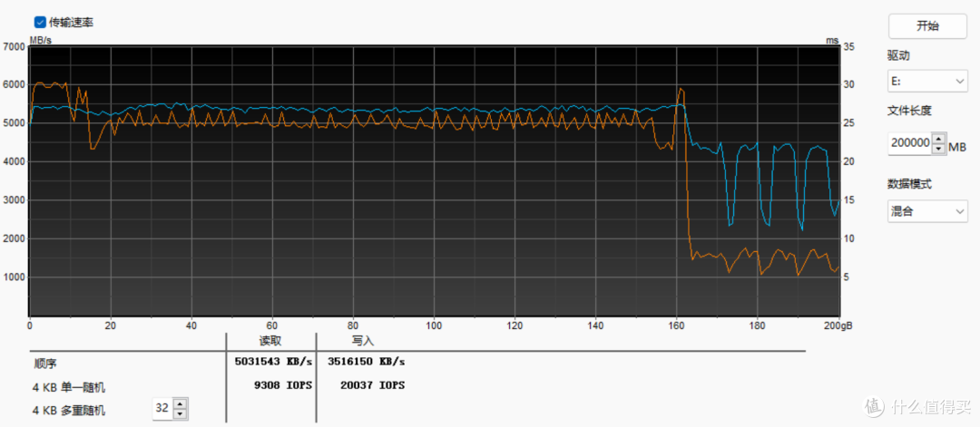Open the 驱动 drive dropdown showing E:
This screenshot has height=427, width=980.
point(927,82)
